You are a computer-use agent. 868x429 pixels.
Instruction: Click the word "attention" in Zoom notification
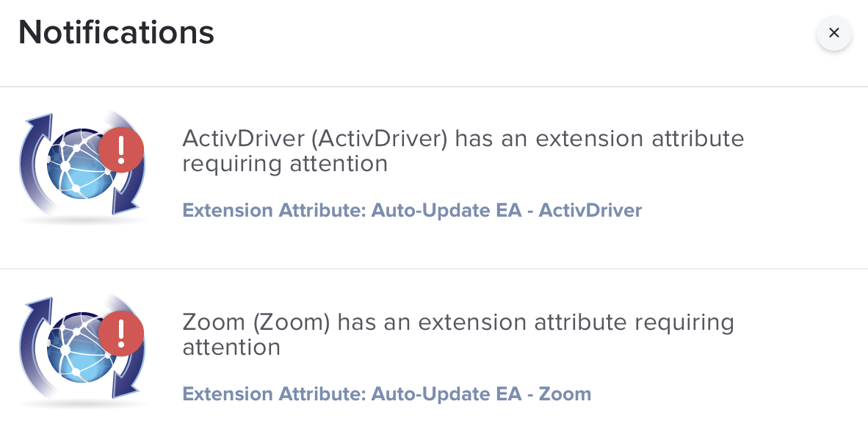231,347
